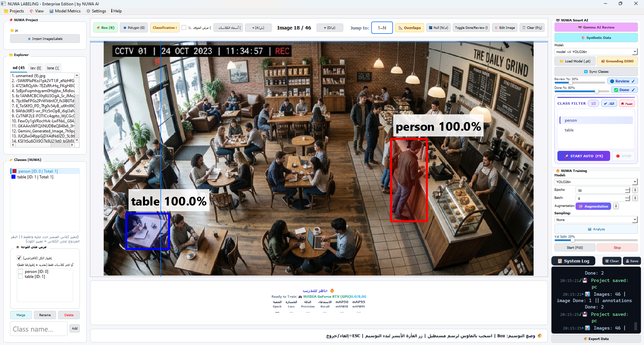Select person class in Classes list

45,171
